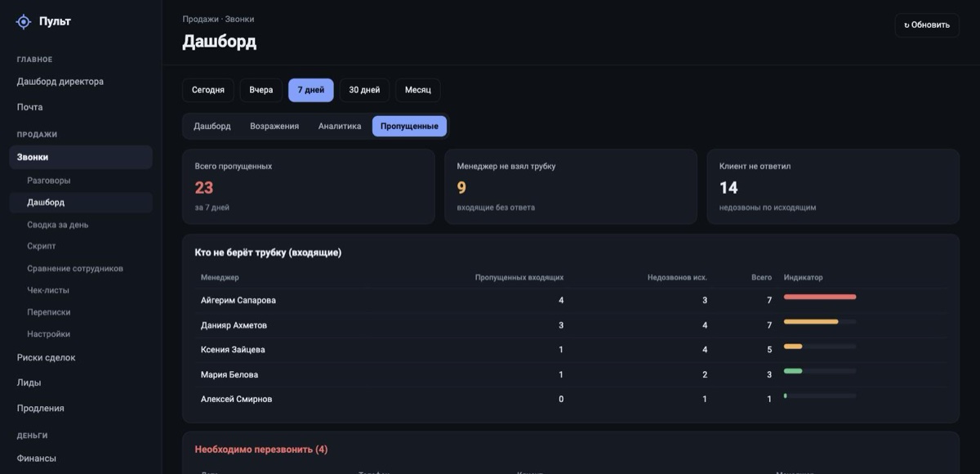Select the Сегодня period filter

[x=208, y=90]
